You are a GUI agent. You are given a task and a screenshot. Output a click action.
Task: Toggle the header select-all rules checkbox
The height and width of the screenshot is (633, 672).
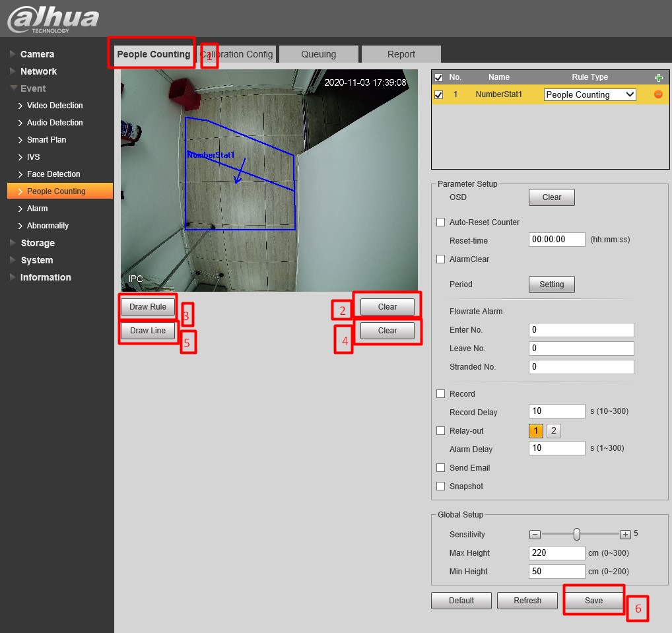tap(438, 78)
